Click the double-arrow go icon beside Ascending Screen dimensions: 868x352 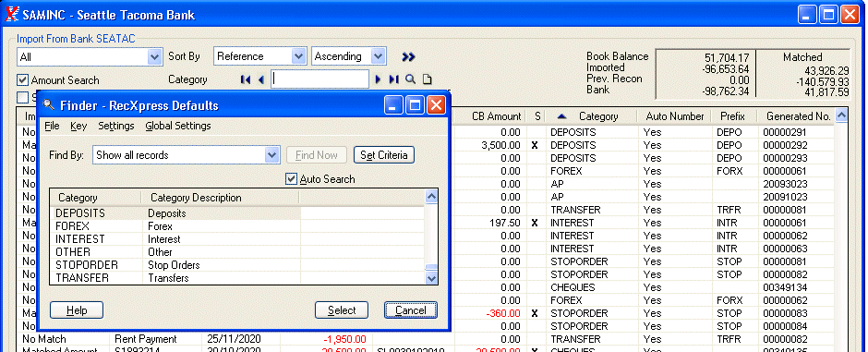408,56
